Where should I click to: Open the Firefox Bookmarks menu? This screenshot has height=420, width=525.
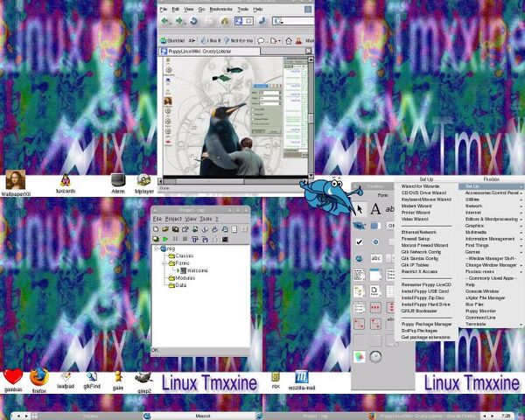click(220, 9)
